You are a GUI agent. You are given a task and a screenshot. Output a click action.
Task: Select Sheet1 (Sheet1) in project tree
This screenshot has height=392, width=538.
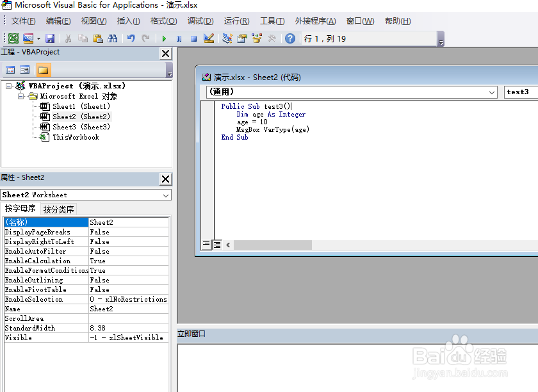[81, 106]
